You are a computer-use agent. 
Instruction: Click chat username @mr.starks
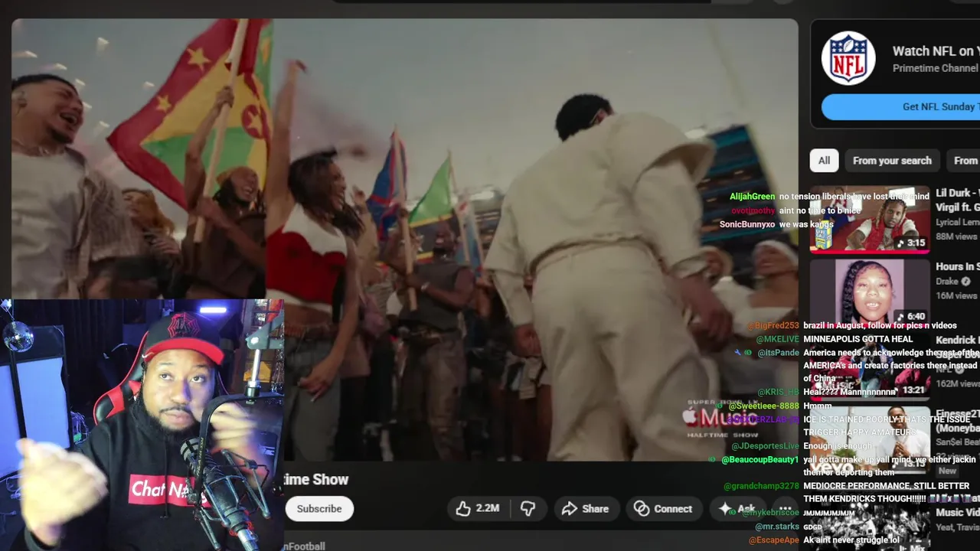point(776,527)
